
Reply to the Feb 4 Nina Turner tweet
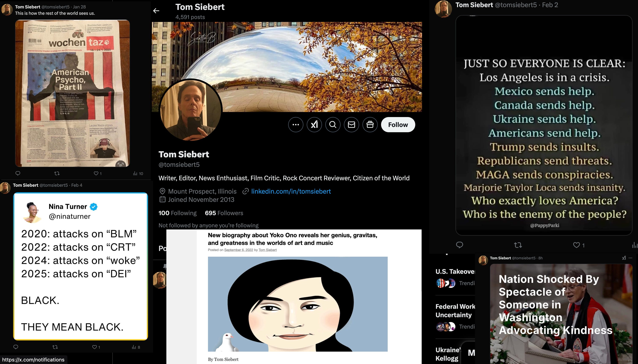16,347
